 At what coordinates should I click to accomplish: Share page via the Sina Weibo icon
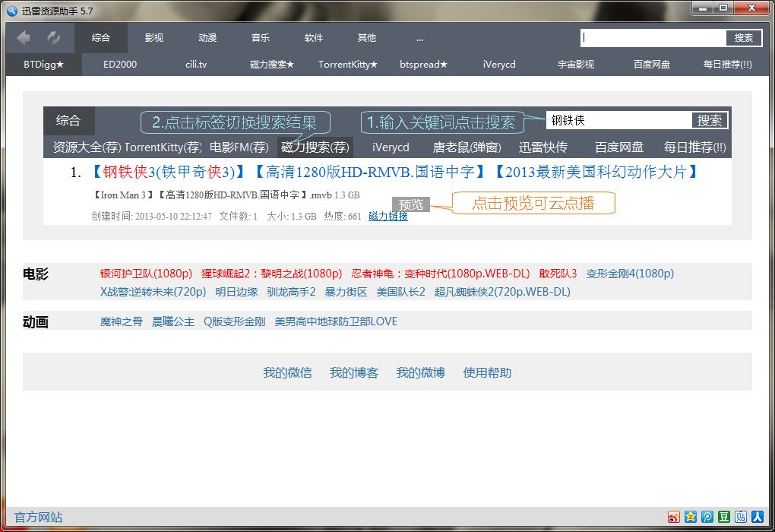pyautogui.click(x=674, y=517)
